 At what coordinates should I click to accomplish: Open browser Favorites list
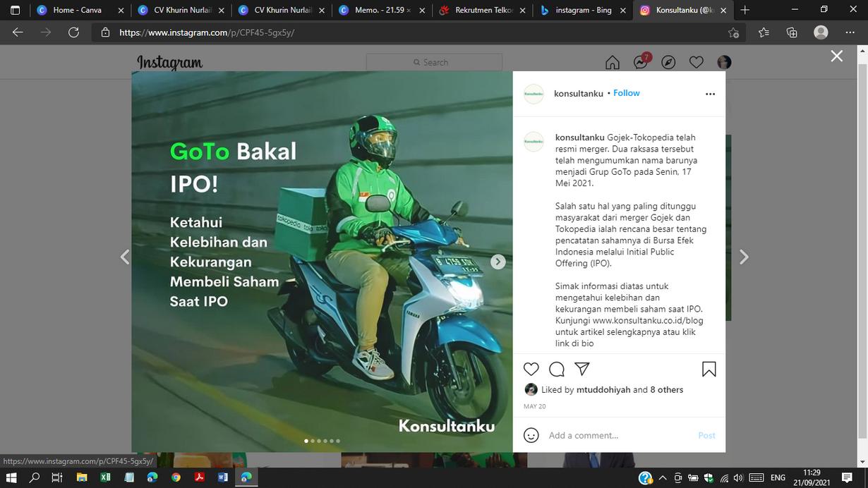[764, 32]
